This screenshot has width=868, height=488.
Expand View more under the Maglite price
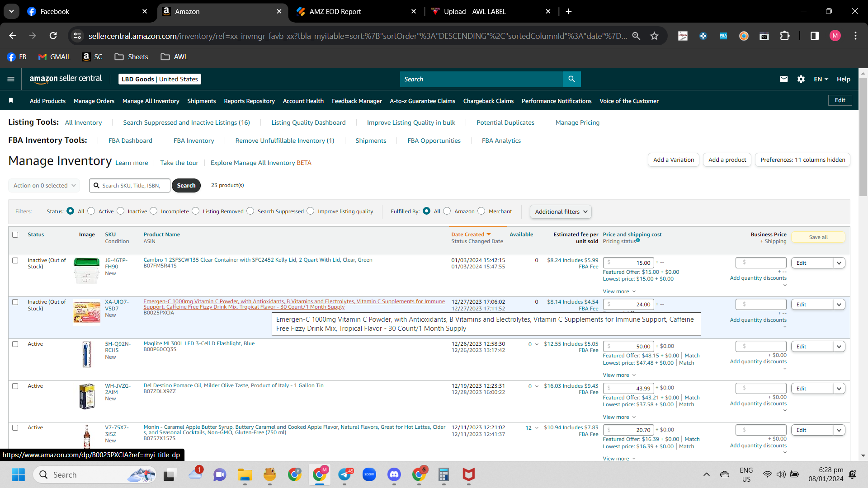(619, 375)
